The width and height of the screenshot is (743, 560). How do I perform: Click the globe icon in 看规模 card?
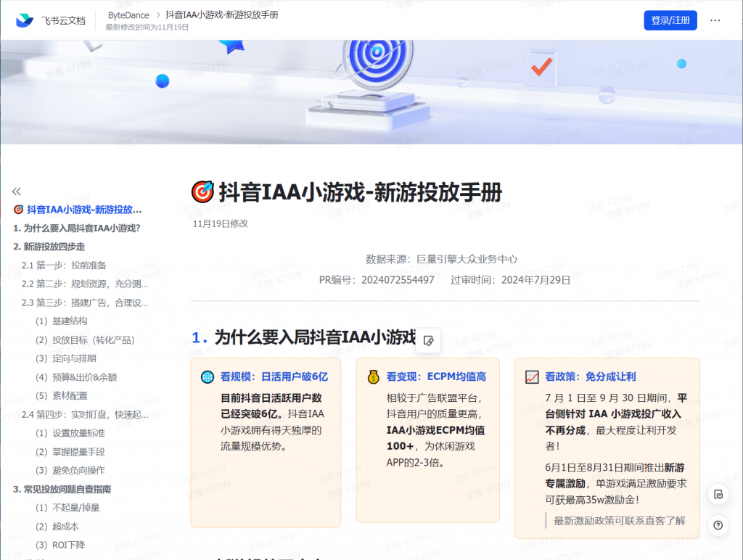click(208, 377)
